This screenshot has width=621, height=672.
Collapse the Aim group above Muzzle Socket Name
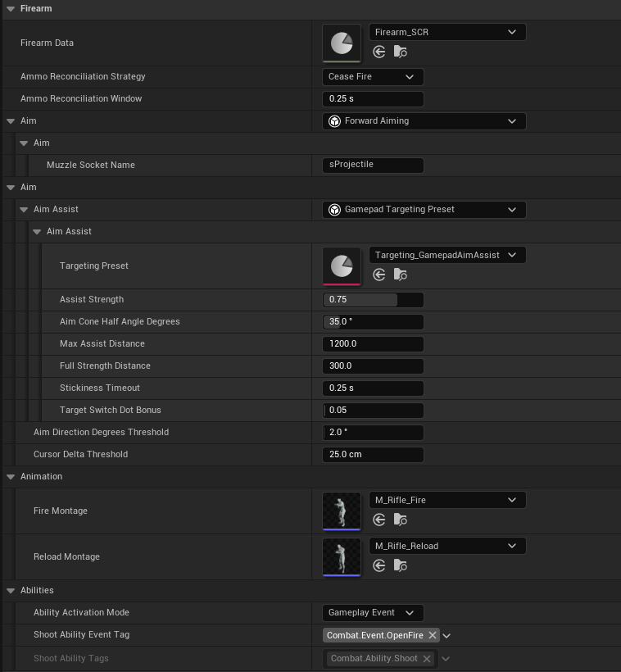pyautogui.click(x=24, y=143)
